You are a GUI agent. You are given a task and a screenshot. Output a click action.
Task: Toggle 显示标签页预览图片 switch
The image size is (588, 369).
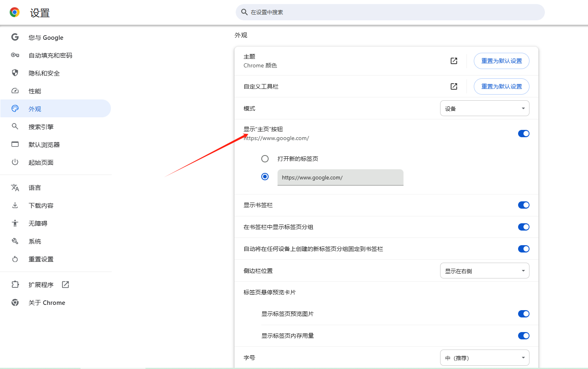[x=524, y=314]
